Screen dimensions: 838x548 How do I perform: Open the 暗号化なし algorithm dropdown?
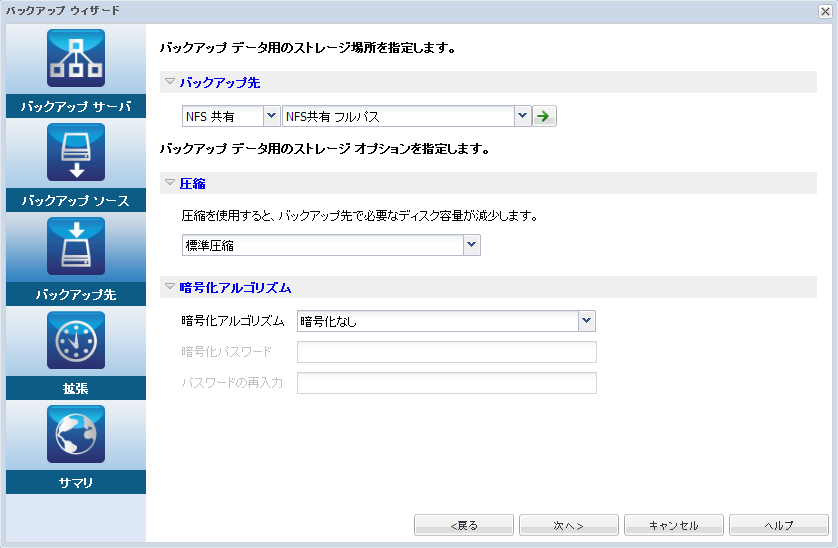pyautogui.click(x=587, y=321)
